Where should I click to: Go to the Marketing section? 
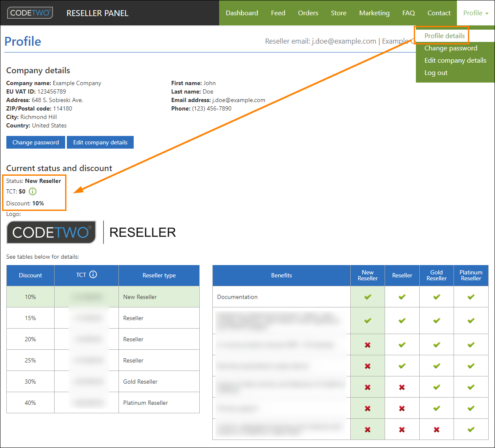374,13
